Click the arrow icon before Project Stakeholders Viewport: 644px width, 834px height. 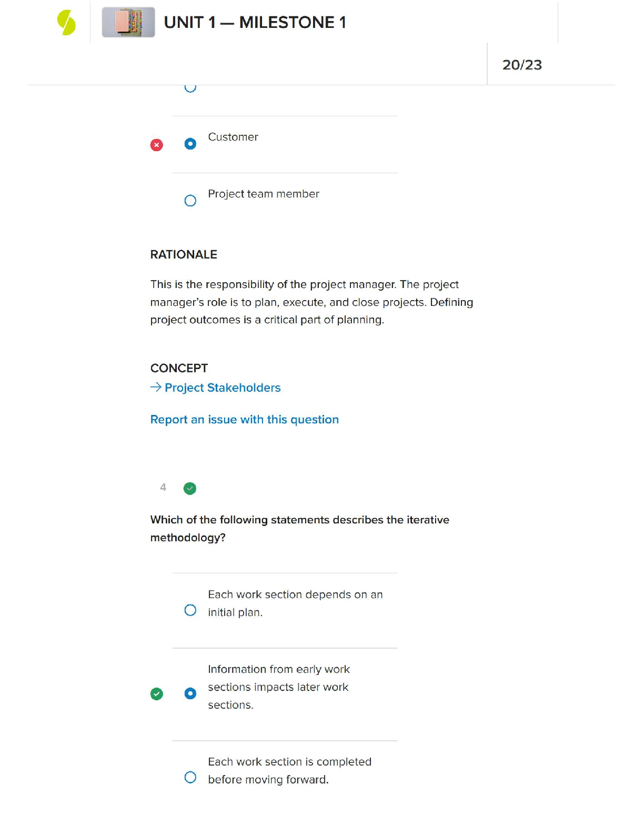coord(156,388)
